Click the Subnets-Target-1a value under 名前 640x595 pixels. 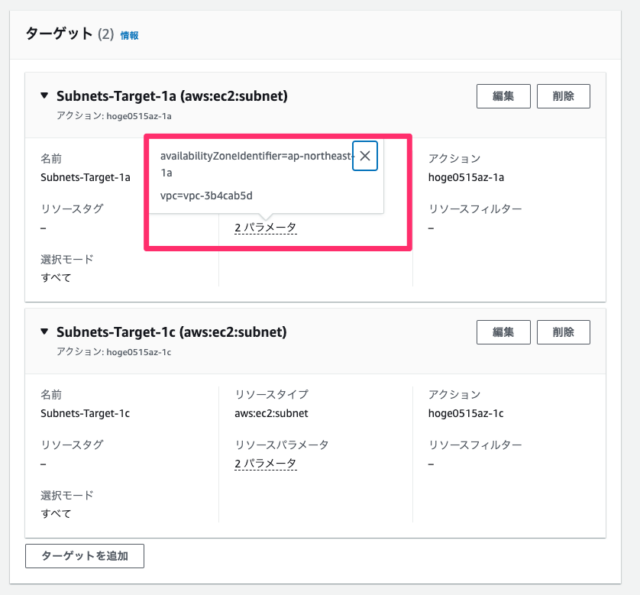[x=85, y=178]
